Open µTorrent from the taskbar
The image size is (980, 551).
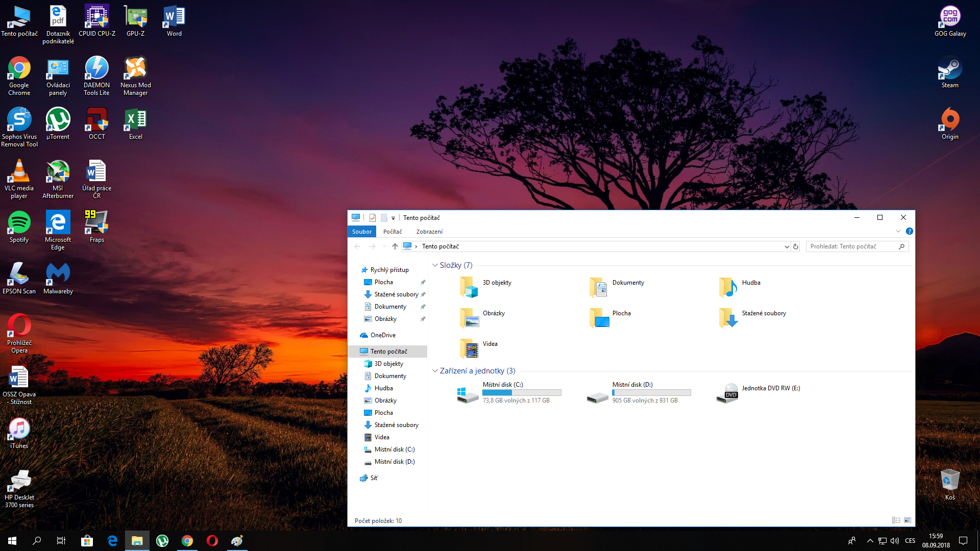(162, 541)
